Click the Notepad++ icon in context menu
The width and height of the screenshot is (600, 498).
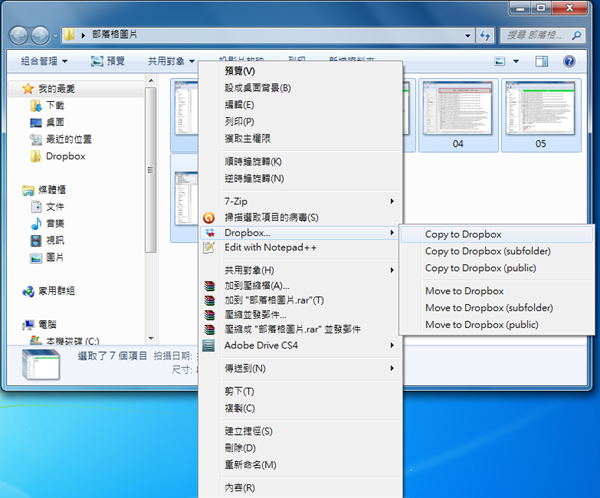click(209, 248)
